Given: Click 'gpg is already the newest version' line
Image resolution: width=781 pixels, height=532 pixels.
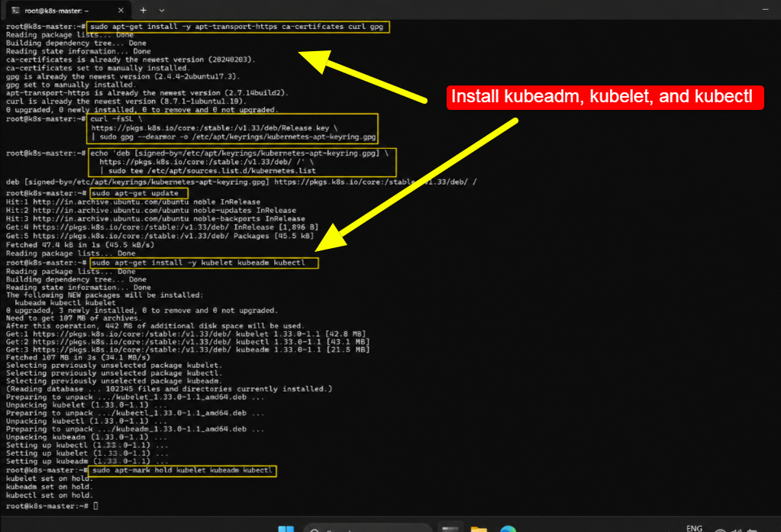Looking at the screenshot, I should [x=123, y=76].
